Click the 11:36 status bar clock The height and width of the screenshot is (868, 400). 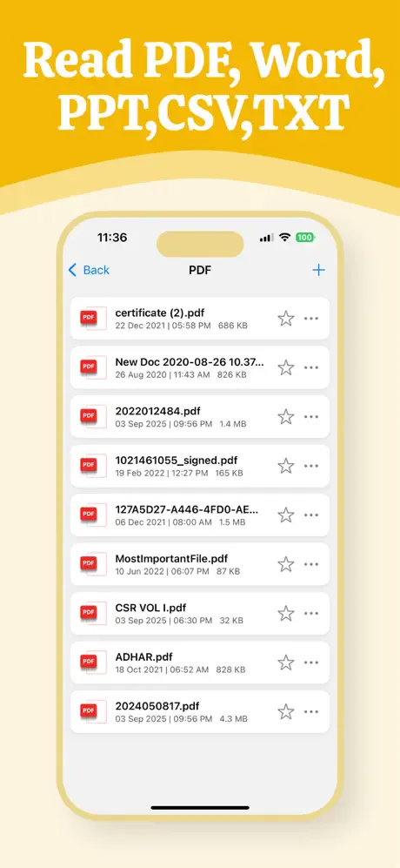coord(112,238)
